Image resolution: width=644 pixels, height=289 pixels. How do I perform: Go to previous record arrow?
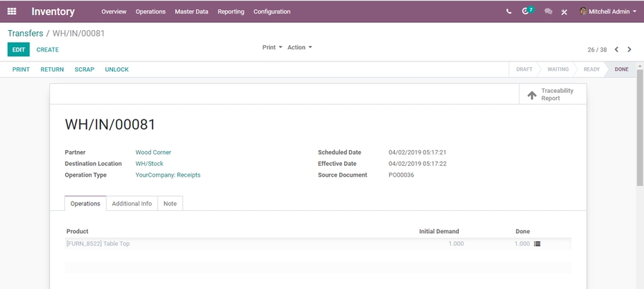[x=617, y=49]
